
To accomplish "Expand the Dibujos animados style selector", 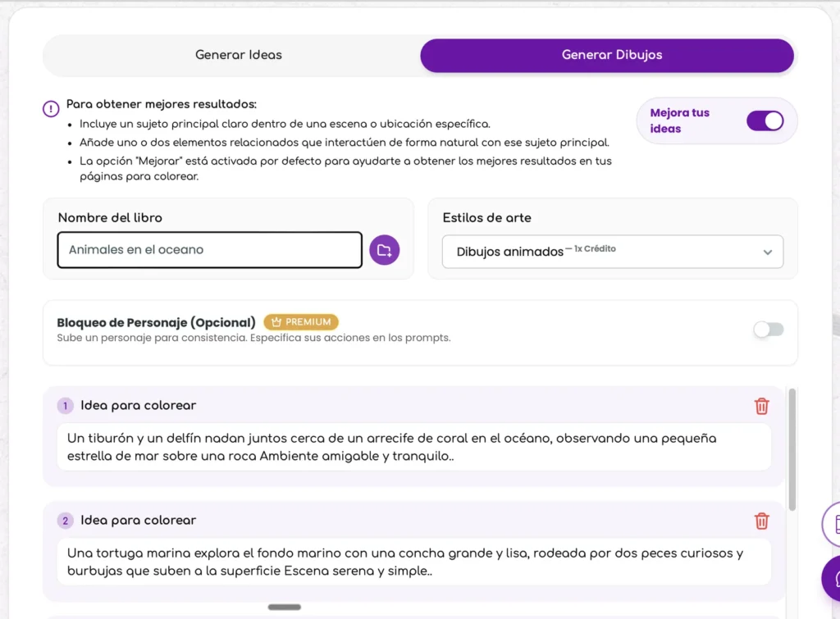I will pyautogui.click(x=612, y=252).
